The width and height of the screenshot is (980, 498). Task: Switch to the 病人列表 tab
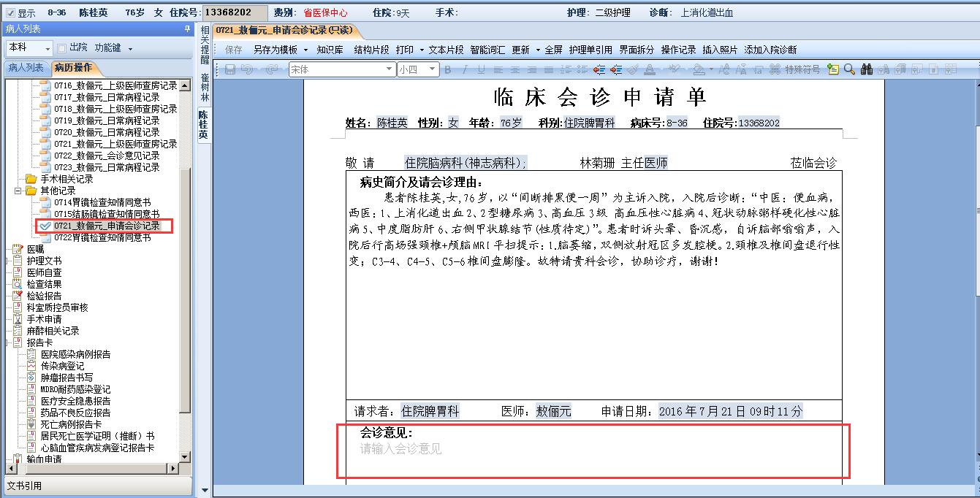26,68
